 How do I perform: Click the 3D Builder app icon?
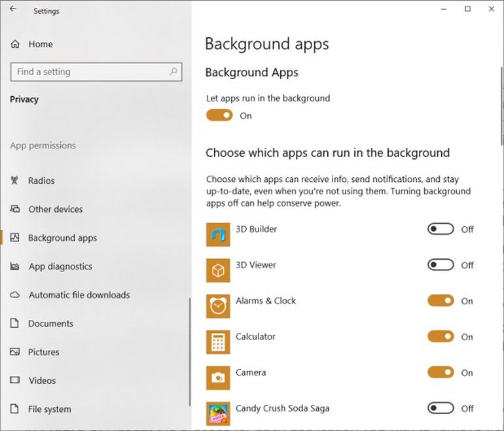tap(218, 235)
